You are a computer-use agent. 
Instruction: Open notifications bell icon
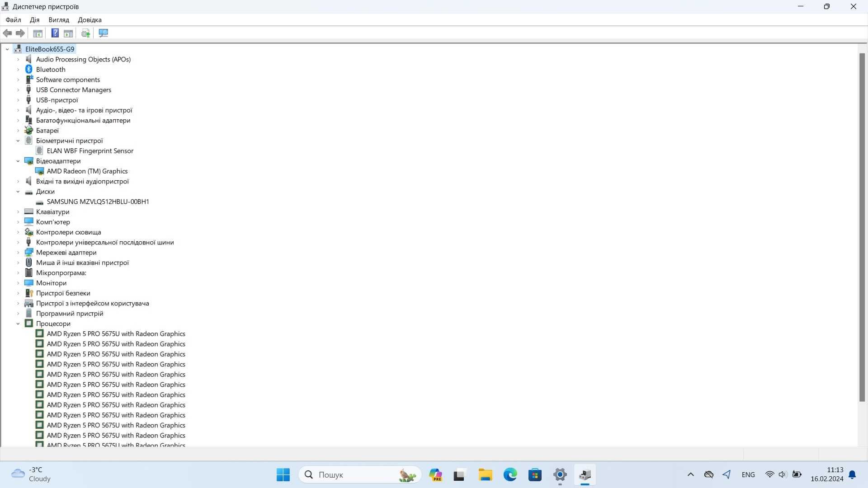tap(852, 474)
